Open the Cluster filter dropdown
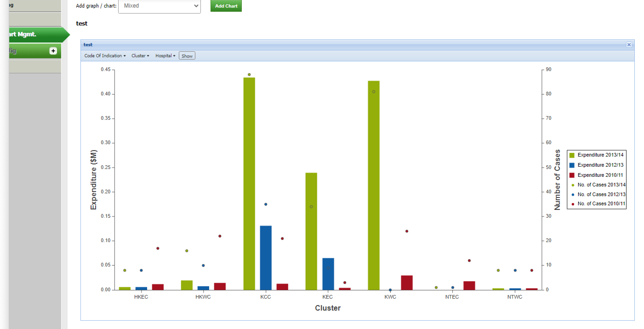The image size is (644, 329). (140, 56)
